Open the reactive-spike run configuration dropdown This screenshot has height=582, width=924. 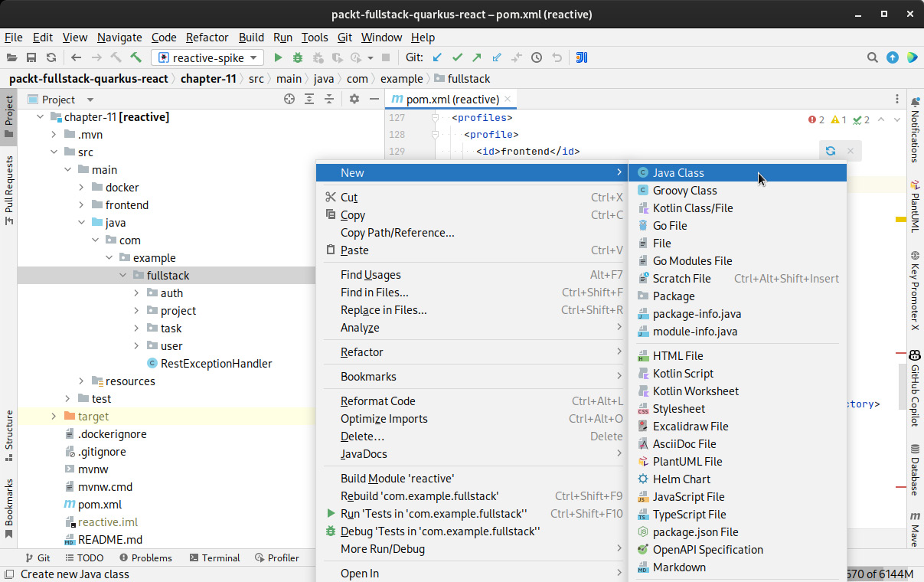(253, 57)
